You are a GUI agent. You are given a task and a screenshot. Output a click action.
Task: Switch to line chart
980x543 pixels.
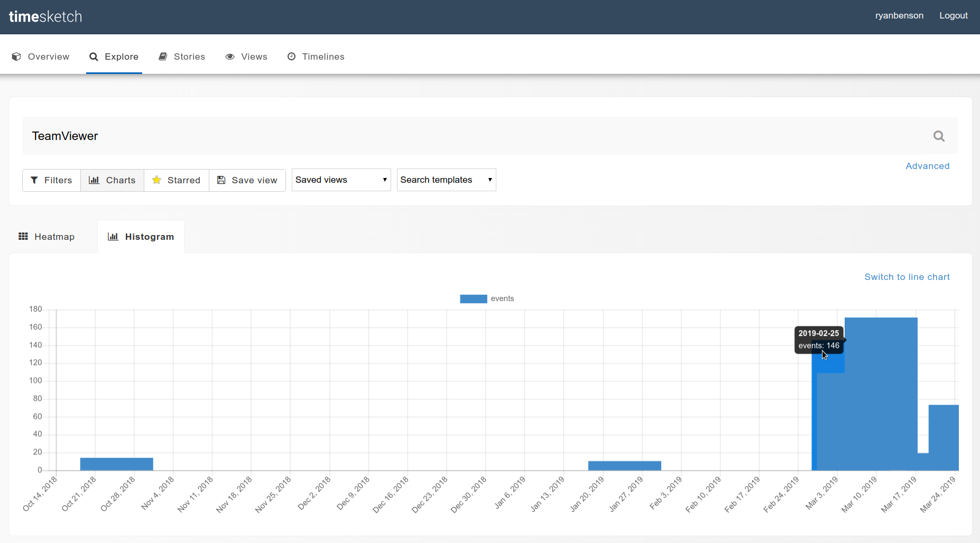point(907,277)
